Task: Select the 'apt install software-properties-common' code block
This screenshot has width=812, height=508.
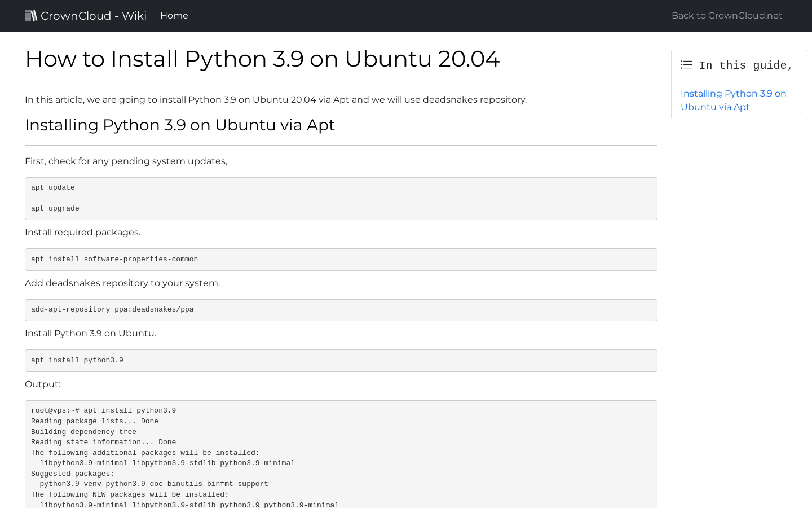Action: coord(341,259)
